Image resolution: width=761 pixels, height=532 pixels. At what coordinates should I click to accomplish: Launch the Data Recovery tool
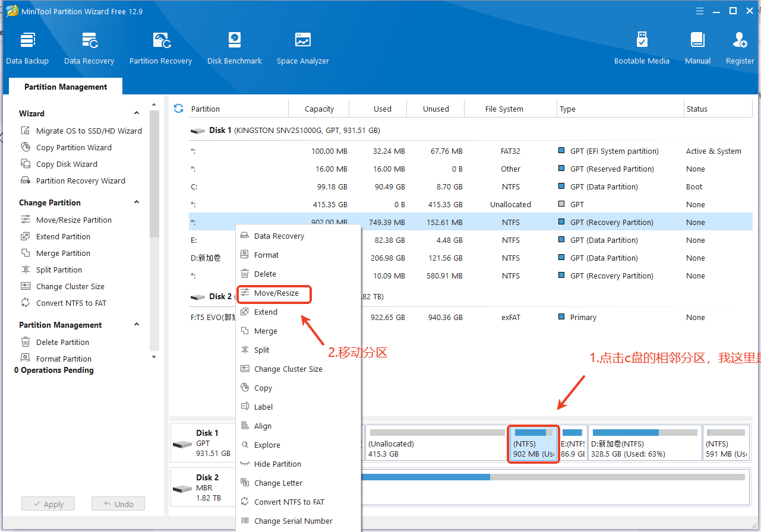click(x=89, y=48)
